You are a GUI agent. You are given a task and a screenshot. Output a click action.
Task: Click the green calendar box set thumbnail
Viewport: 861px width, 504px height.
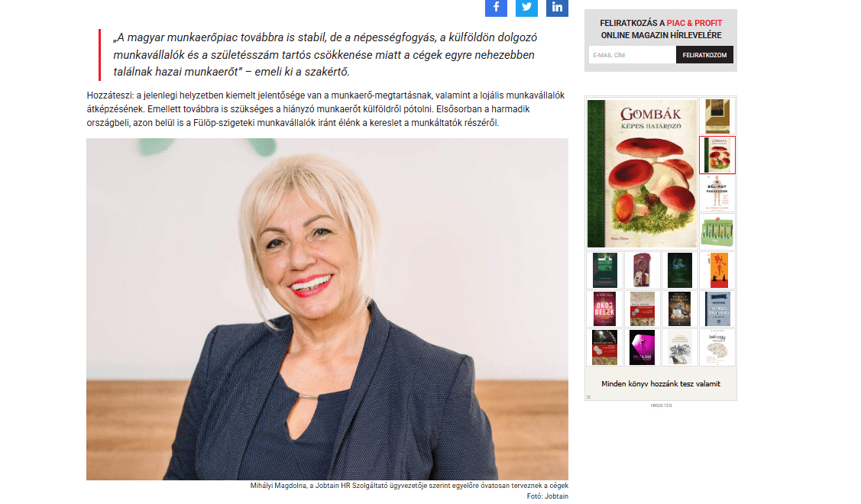[717, 231]
